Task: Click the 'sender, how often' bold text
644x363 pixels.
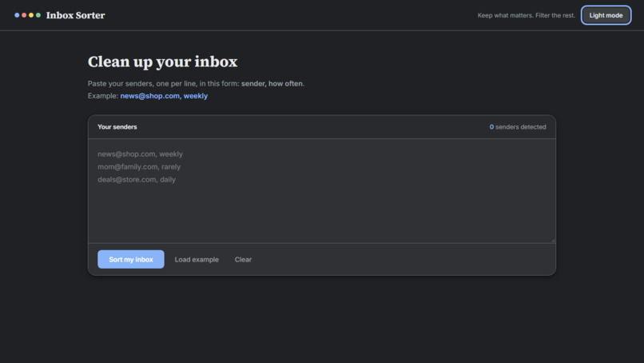Action: click(x=272, y=83)
